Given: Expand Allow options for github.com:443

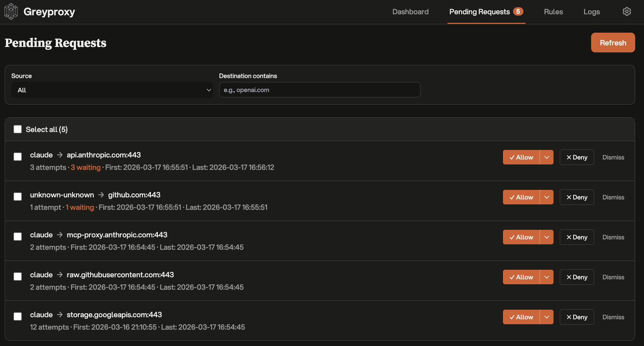Looking at the screenshot, I should [547, 197].
